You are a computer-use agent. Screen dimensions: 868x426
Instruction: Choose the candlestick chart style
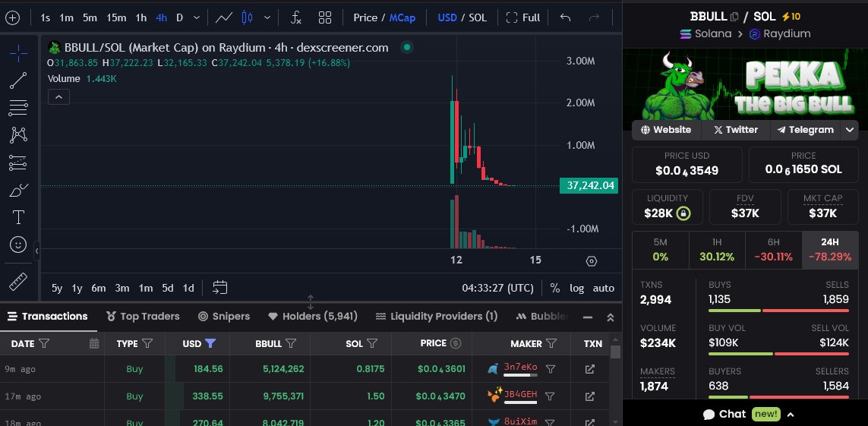(x=247, y=17)
